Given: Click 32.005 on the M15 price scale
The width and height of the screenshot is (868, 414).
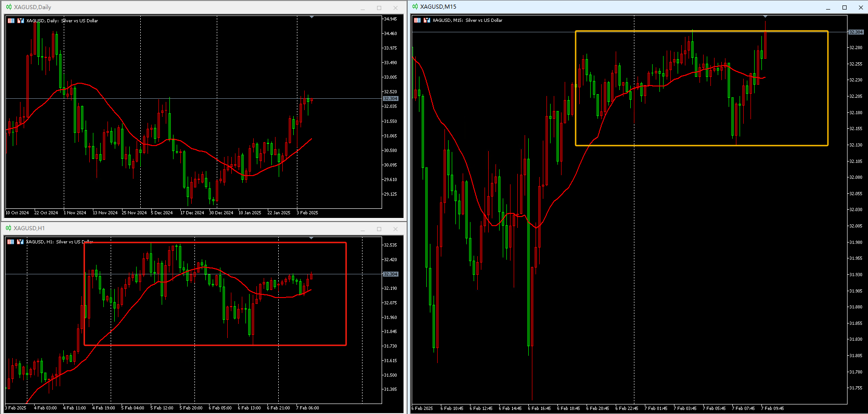Looking at the screenshot, I should pyautogui.click(x=856, y=226).
